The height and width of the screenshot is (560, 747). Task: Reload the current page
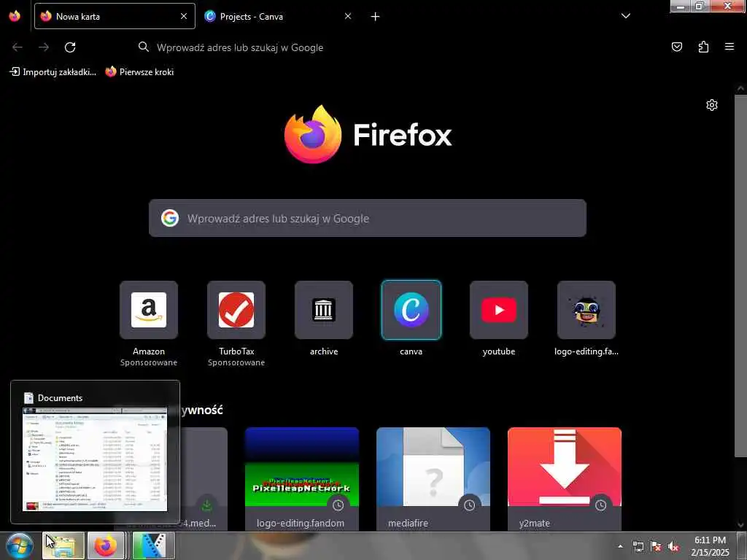(x=70, y=47)
